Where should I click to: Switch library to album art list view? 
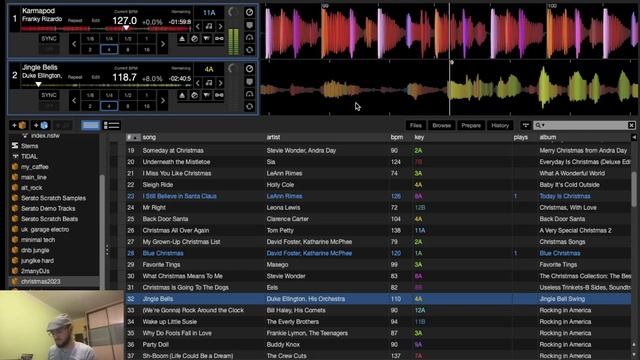111,125
